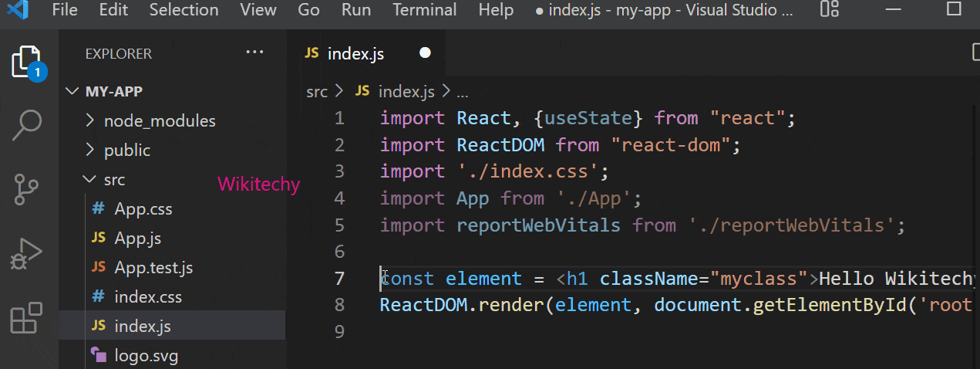Collapse the src folder
The width and height of the screenshot is (980, 369).
114,180
